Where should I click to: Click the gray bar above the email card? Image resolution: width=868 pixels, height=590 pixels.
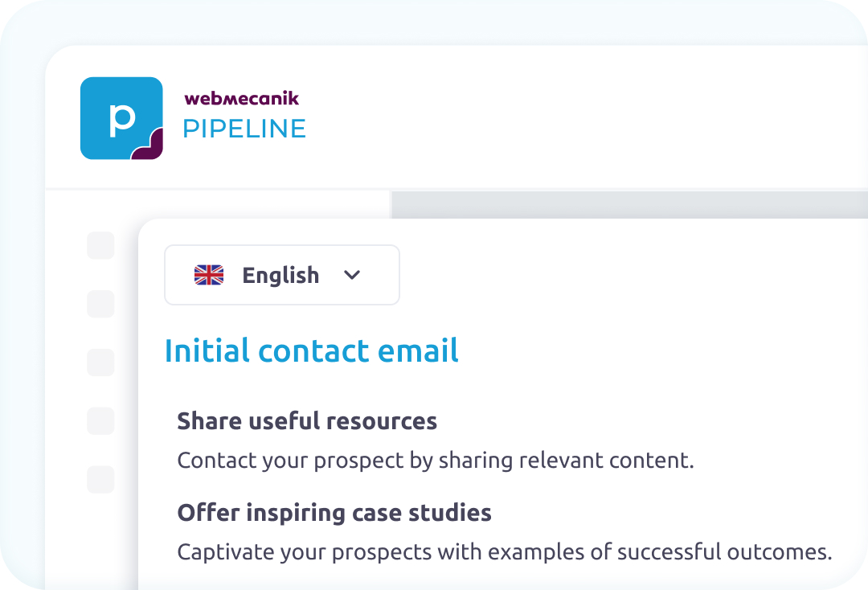(627, 204)
